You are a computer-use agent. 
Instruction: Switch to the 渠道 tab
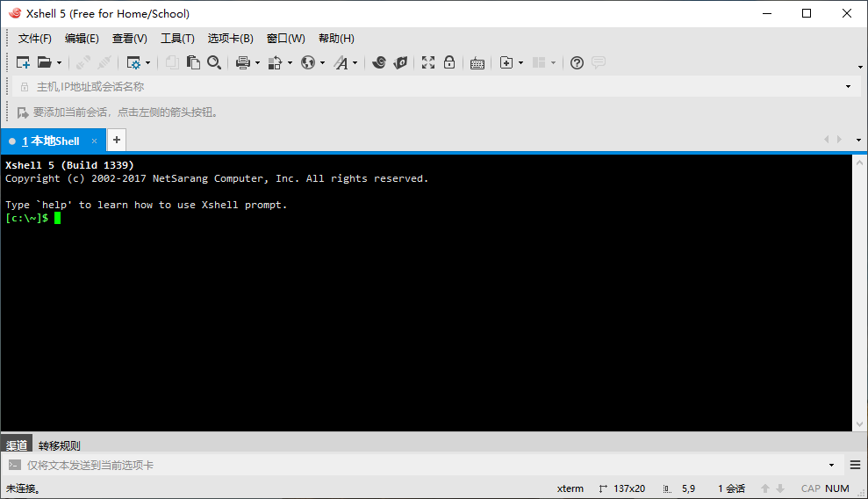[17, 445]
